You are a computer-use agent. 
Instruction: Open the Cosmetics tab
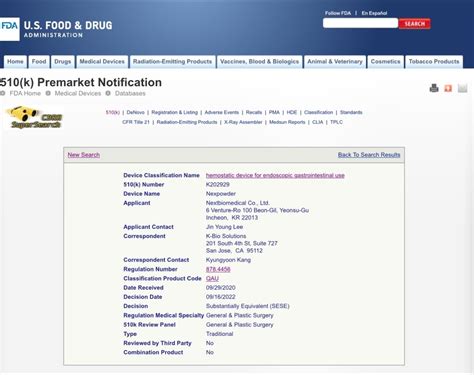[x=385, y=62]
